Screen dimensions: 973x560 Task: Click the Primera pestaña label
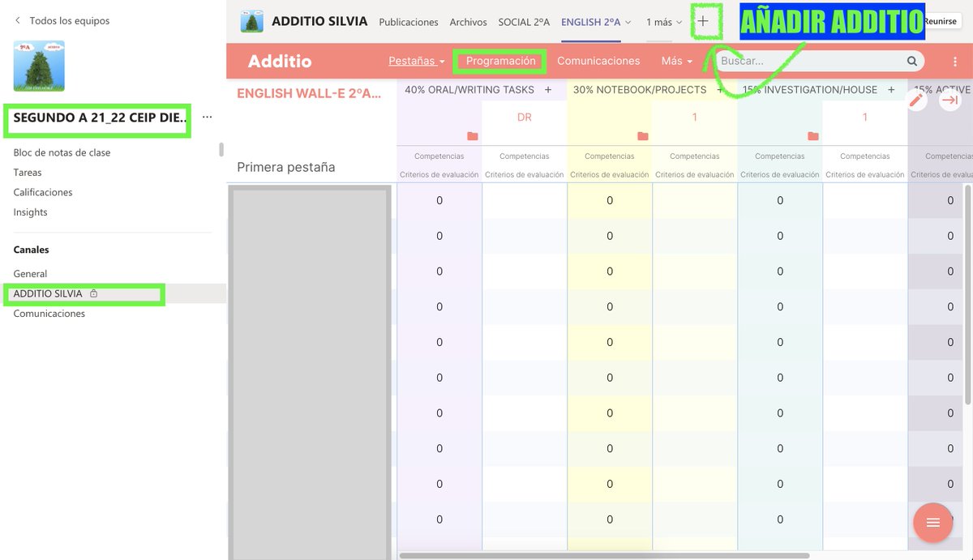286,168
